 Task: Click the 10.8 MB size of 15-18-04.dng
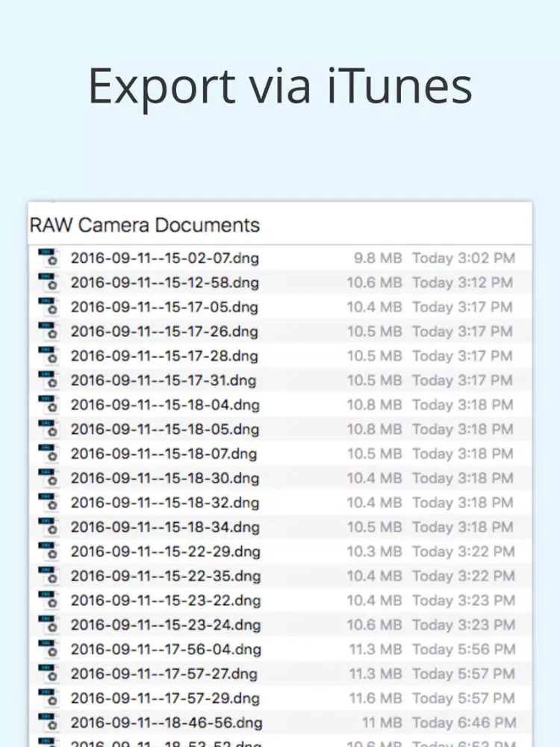tap(375, 405)
